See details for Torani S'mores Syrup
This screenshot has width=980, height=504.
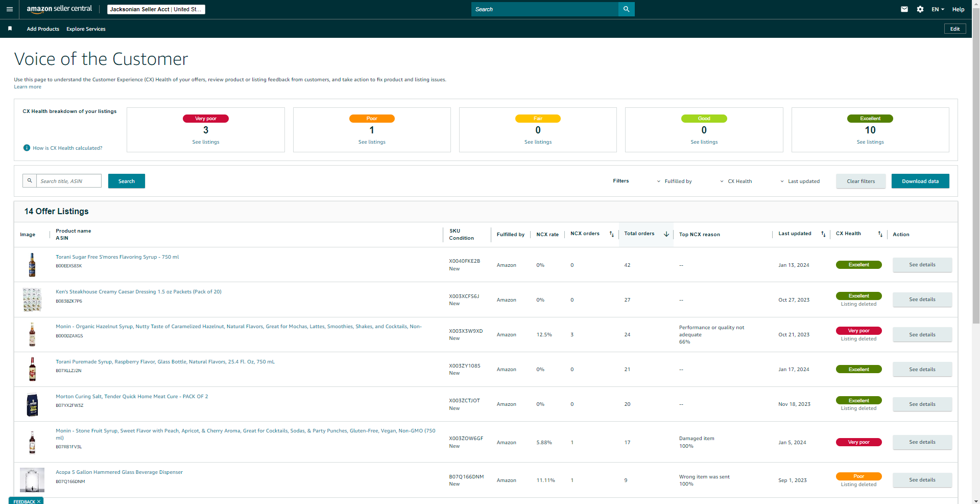click(922, 265)
